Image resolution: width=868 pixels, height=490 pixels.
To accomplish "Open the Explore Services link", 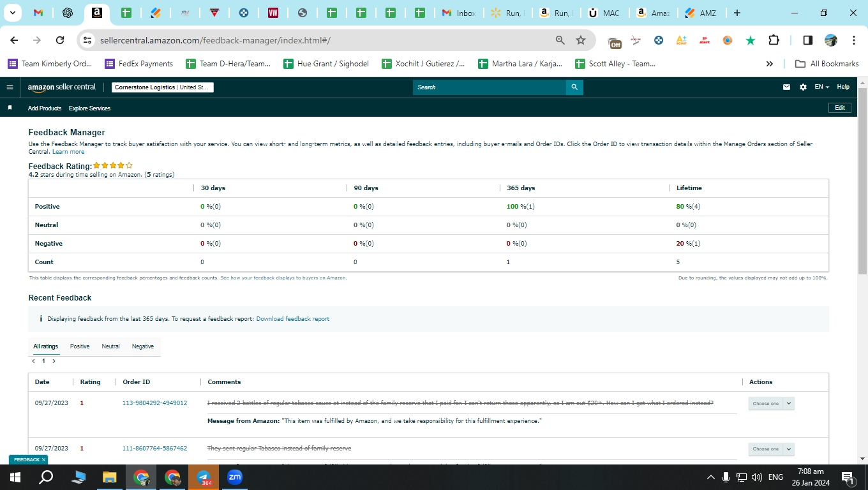I will tap(89, 108).
